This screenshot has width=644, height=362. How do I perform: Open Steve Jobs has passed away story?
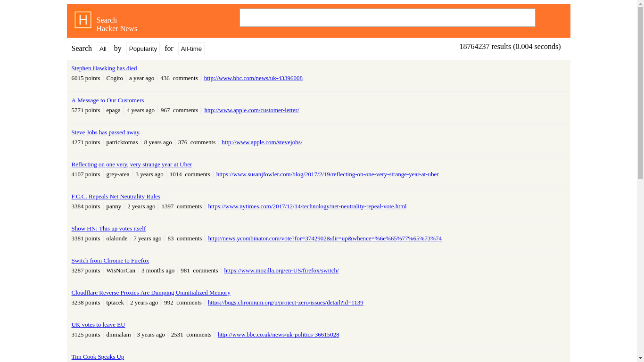[x=106, y=132]
